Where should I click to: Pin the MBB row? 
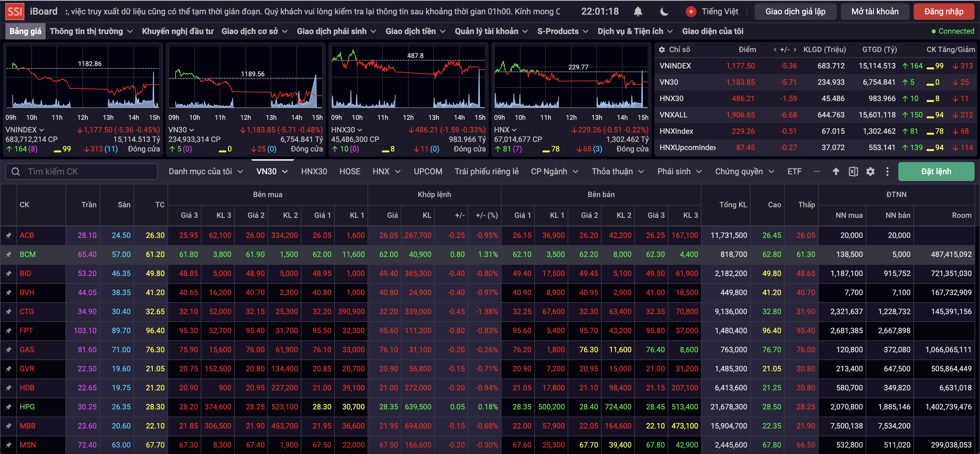pyautogui.click(x=9, y=426)
